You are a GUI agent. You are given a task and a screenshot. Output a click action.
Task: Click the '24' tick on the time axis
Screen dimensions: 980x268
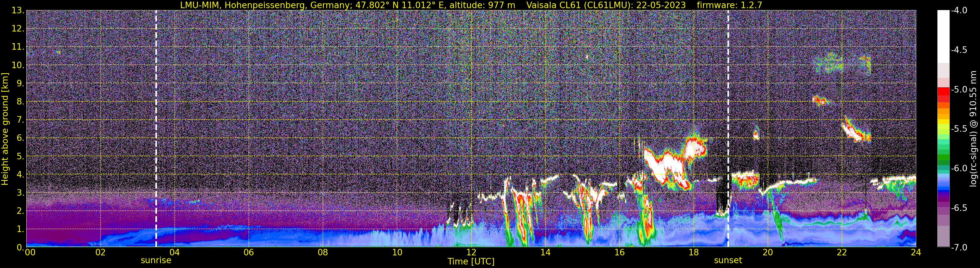[x=916, y=252]
